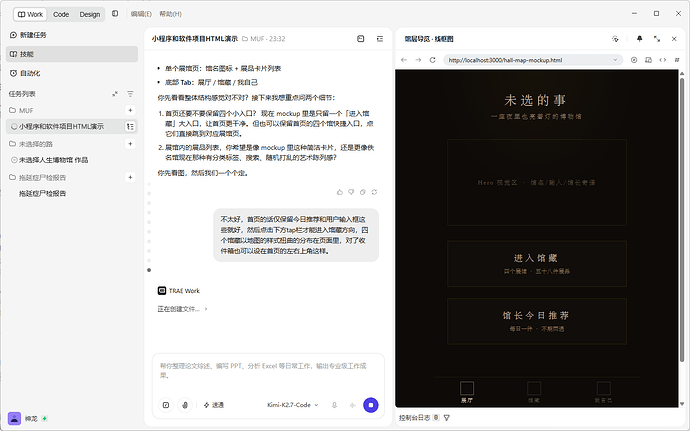Viewport: 690px width, 431px height.
Task: Select the 馆藏 bottom tab in preview
Action: (534, 392)
